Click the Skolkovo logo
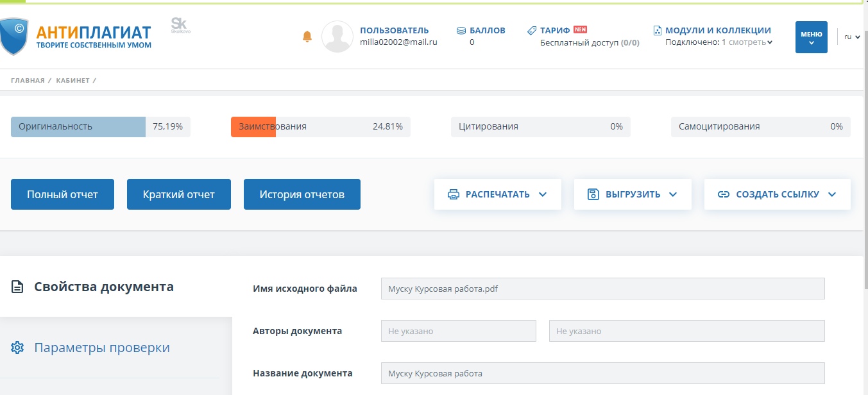 (180, 26)
